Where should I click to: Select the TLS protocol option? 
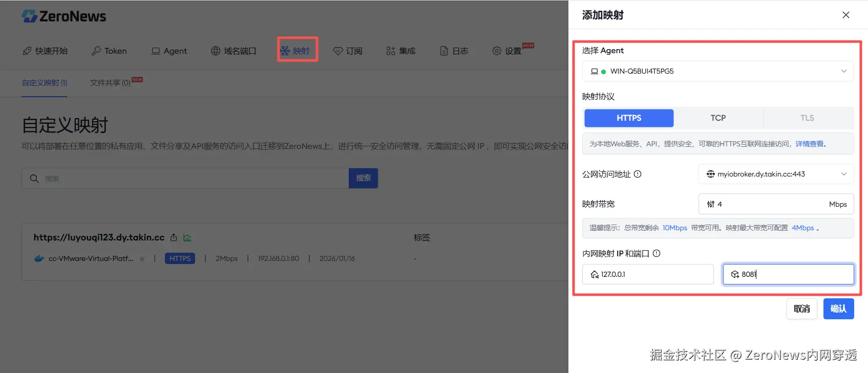click(807, 118)
